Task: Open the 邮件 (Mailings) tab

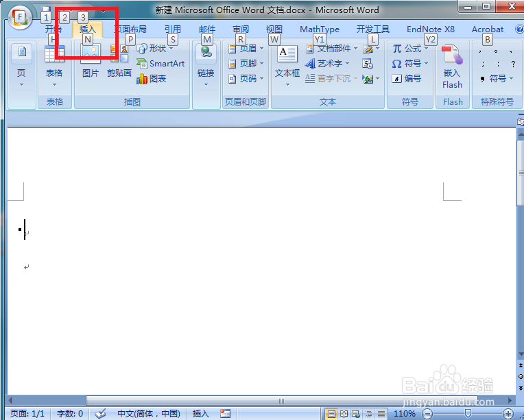Action: [x=207, y=29]
